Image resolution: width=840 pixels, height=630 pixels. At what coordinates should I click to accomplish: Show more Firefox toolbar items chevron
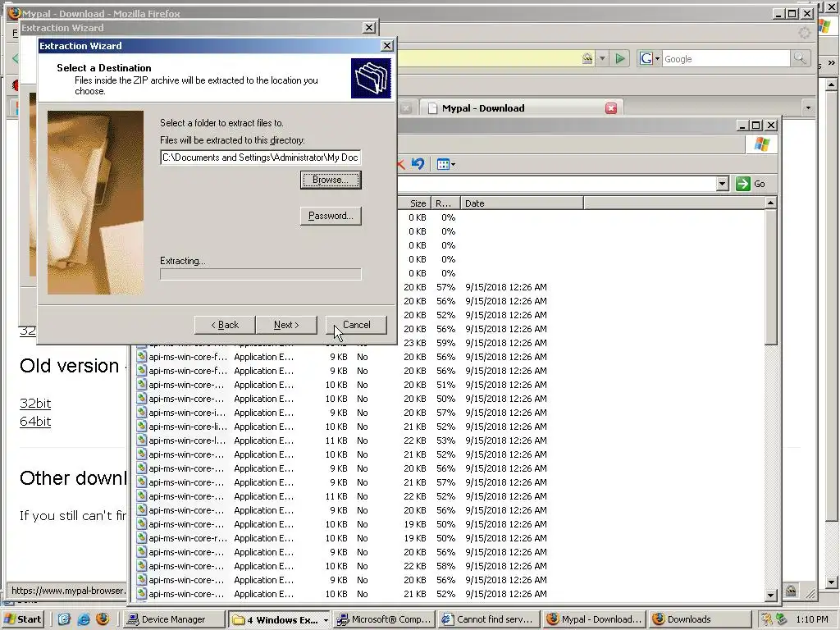[832, 63]
